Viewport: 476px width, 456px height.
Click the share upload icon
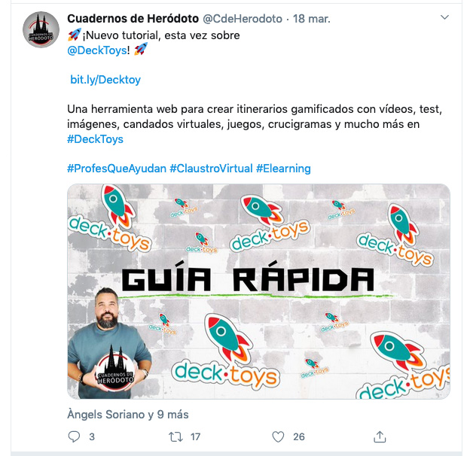380,437
